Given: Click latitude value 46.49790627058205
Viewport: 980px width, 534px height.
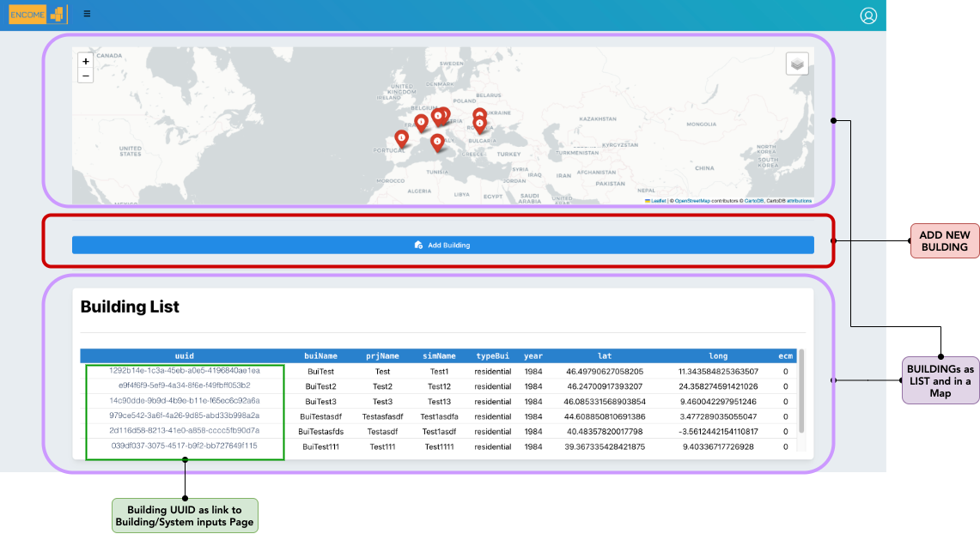Looking at the screenshot, I should 605,372.
